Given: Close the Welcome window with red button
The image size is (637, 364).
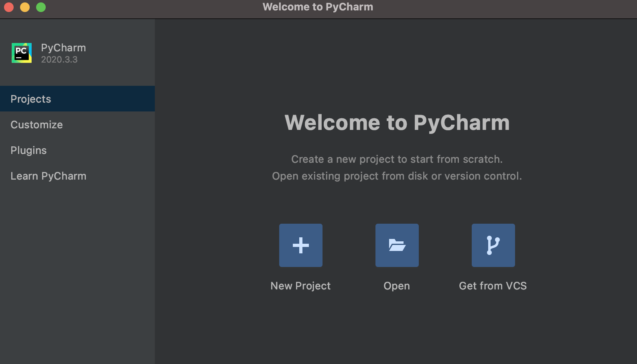Looking at the screenshot, I should 9,7.
